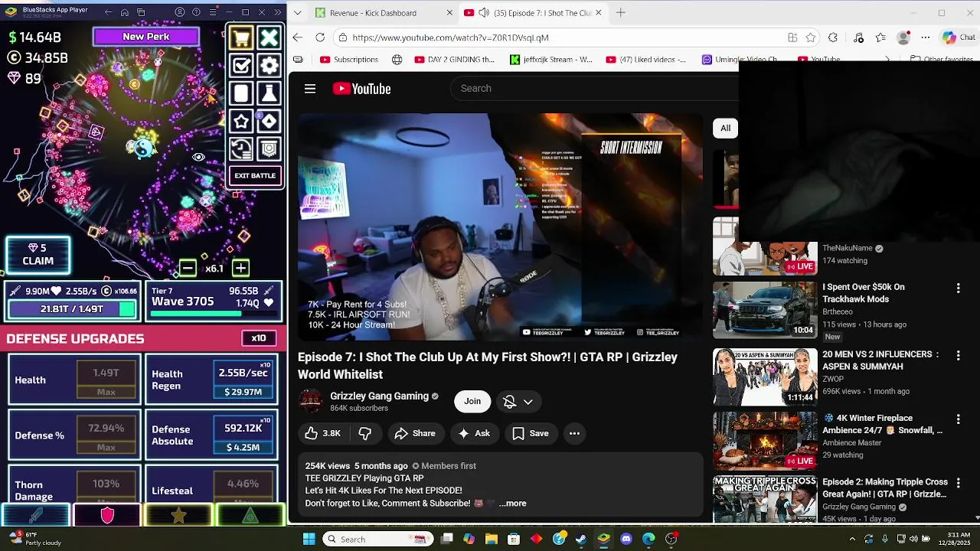Open game settings gear icon
Screen dimensions: 980x551
pos(269,66)
